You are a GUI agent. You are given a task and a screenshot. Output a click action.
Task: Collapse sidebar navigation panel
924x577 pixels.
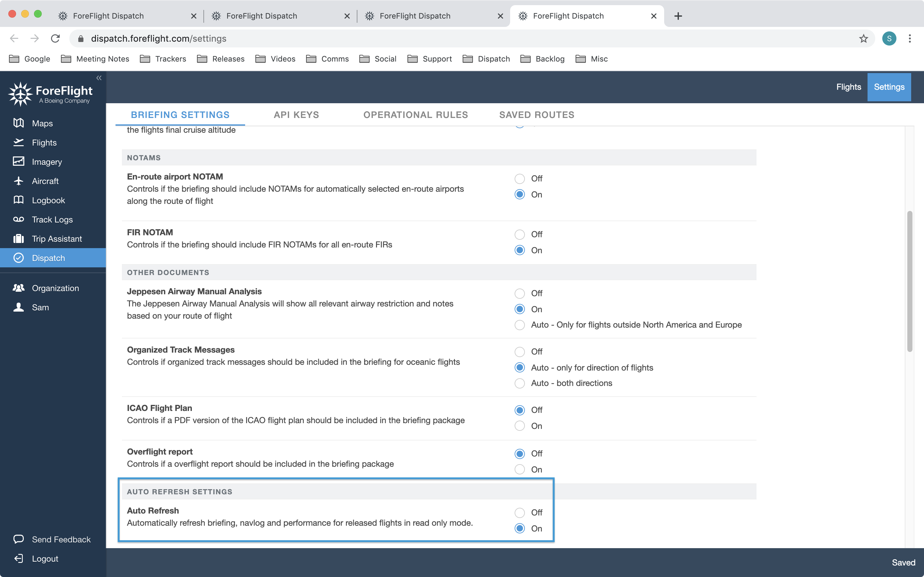pos(98,79)
